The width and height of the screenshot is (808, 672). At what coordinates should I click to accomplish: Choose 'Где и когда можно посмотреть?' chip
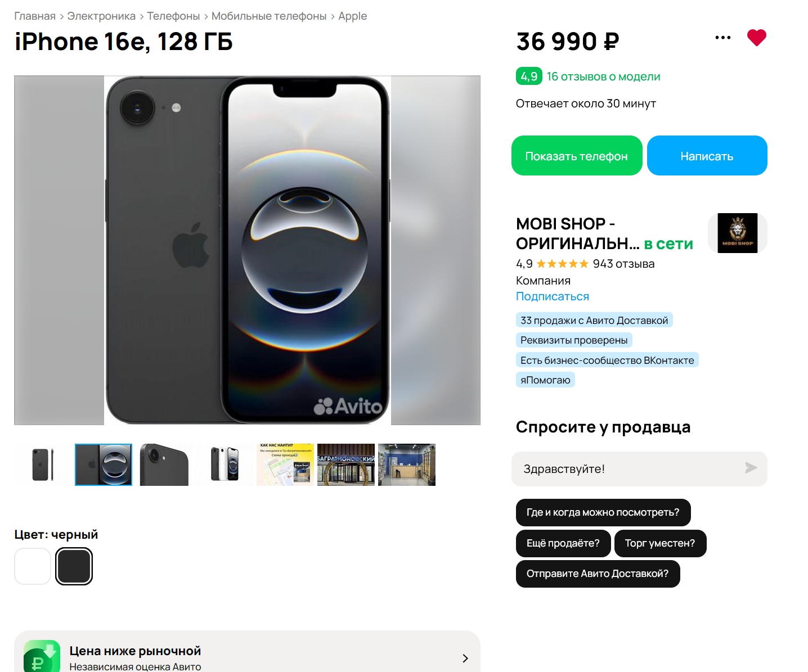pyautogui.click(x=603, y=512)
